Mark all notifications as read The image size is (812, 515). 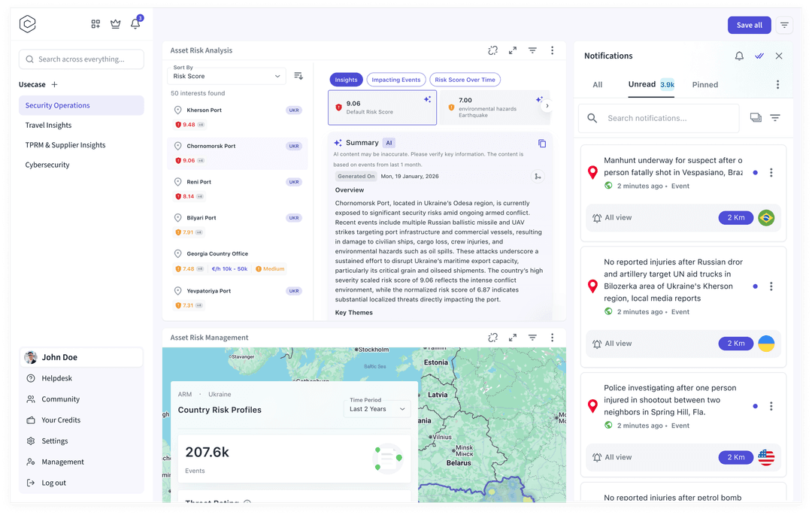[x=759, y=56]
